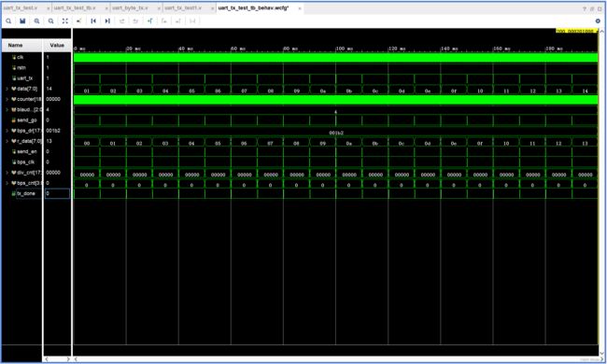
Task: Click the Zoom Fit icon
Action: pos(65,21)
